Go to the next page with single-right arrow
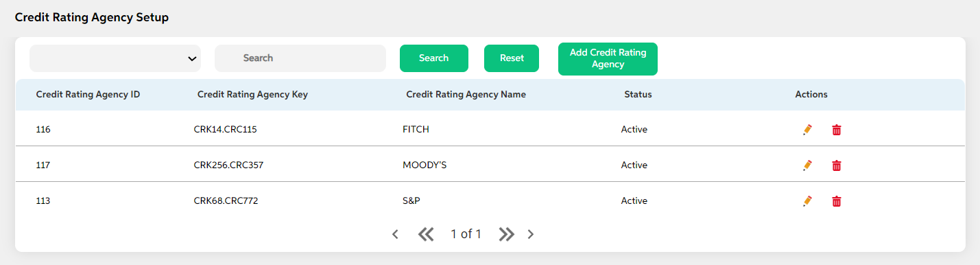 click(530, 234)
